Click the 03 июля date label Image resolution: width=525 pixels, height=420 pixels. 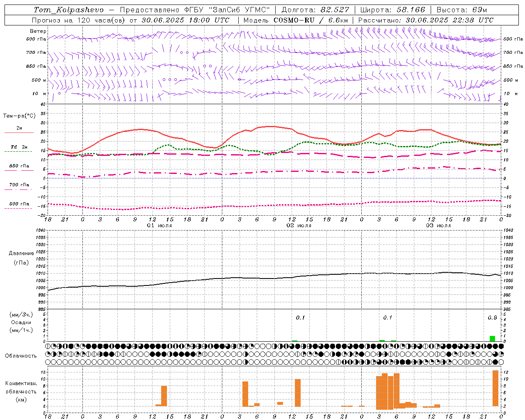coord(438,226)
